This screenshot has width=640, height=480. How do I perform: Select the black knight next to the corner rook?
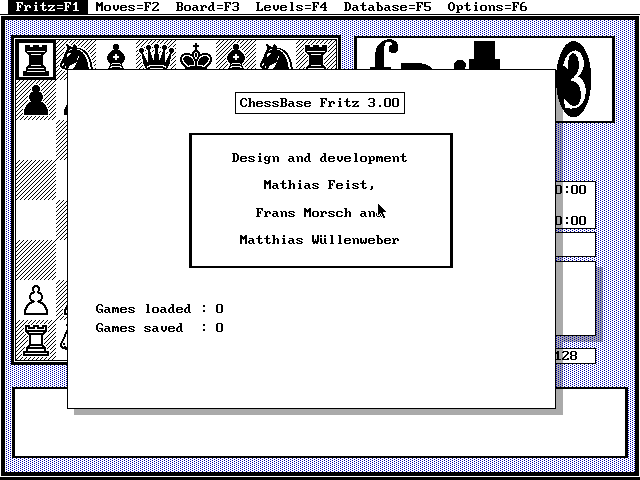[x=76, y=57]
